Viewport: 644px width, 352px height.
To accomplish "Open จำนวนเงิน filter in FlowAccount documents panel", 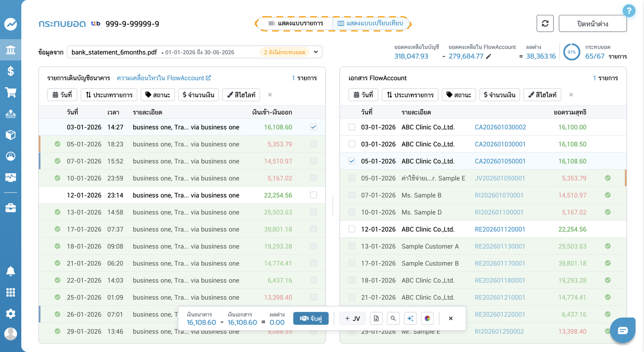I will point(500,95).
